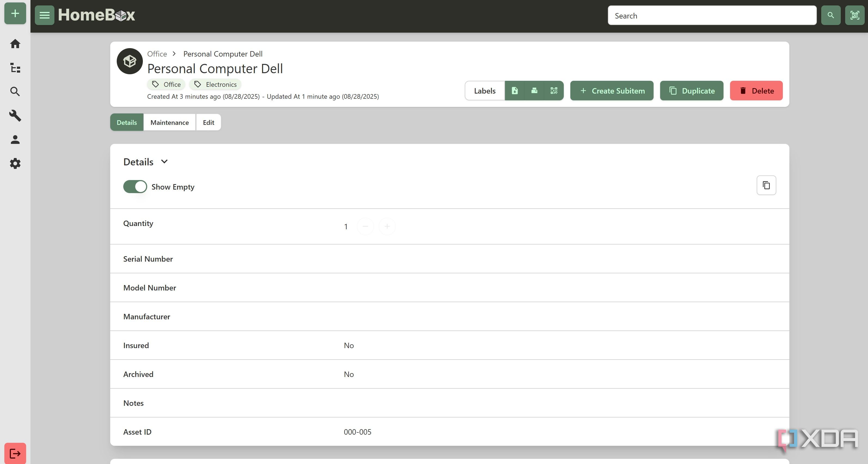The image size is (868, 464).
Task: Open the Edit tab
Action: (x=209, y=122)
